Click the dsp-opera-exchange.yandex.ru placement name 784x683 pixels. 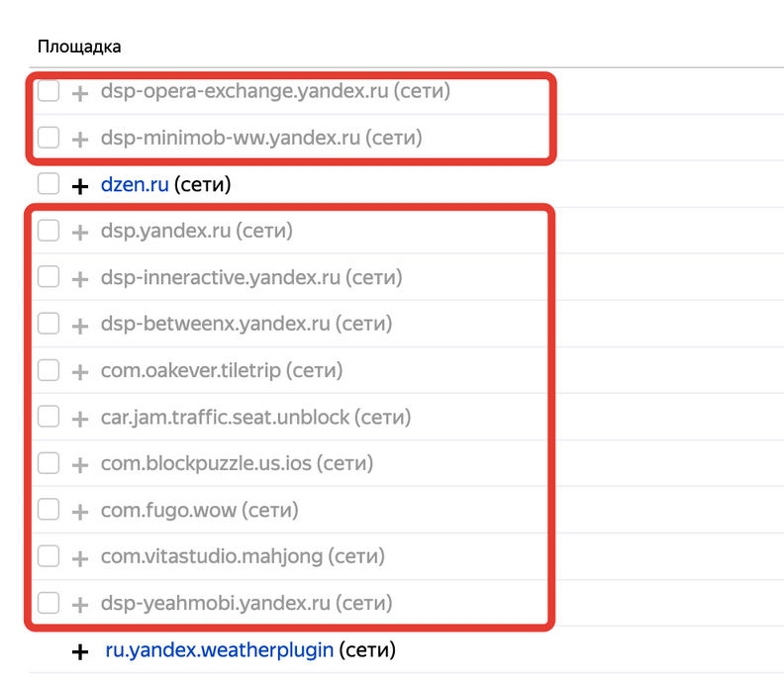244,91
